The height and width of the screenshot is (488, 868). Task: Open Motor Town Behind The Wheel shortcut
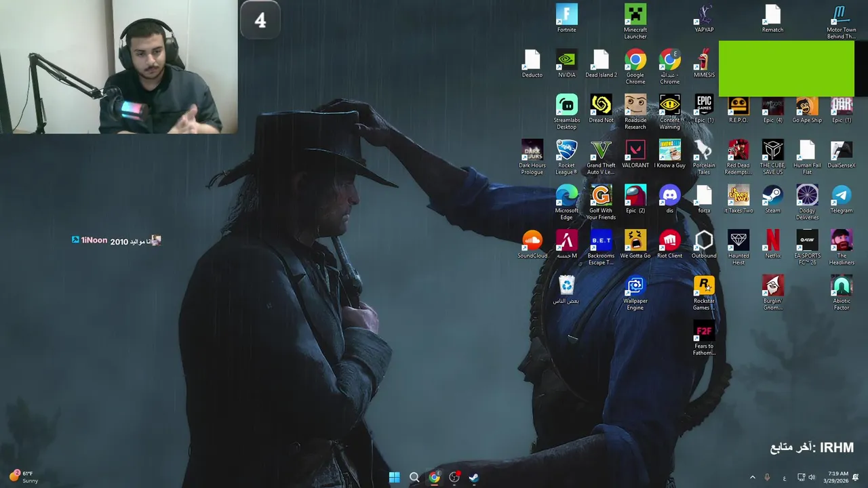point(841,22)
